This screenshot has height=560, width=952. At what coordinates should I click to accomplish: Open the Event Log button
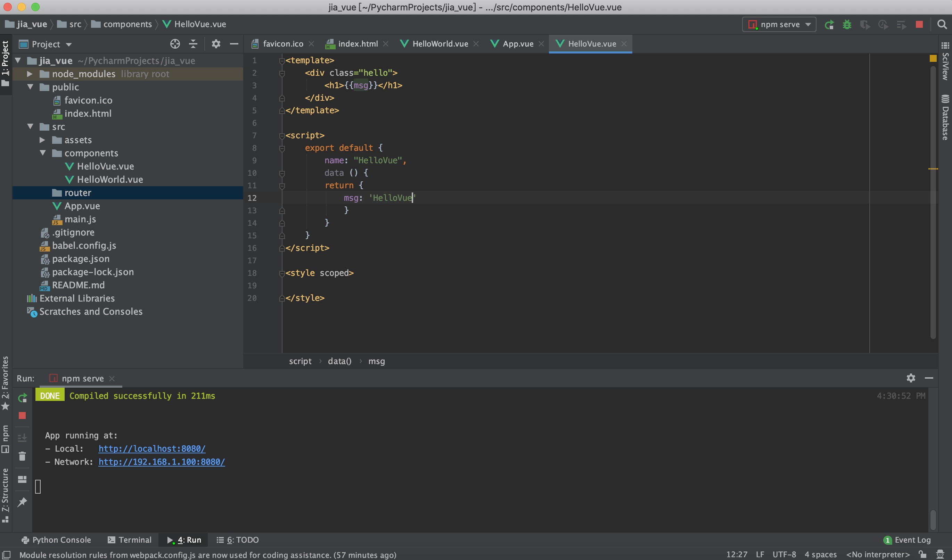[x=908, y=540]
